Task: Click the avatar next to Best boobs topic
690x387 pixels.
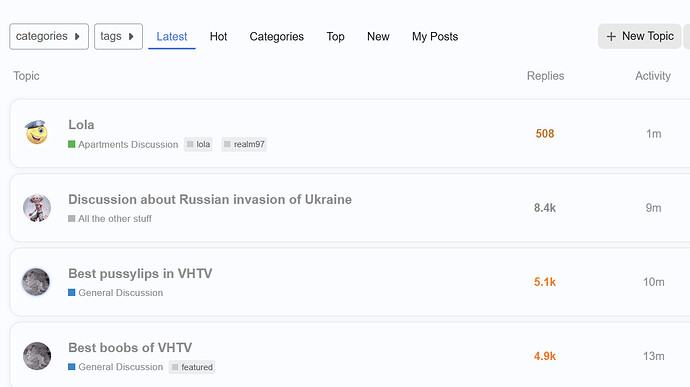Action: pyautogui.click(x=37, y=356)
